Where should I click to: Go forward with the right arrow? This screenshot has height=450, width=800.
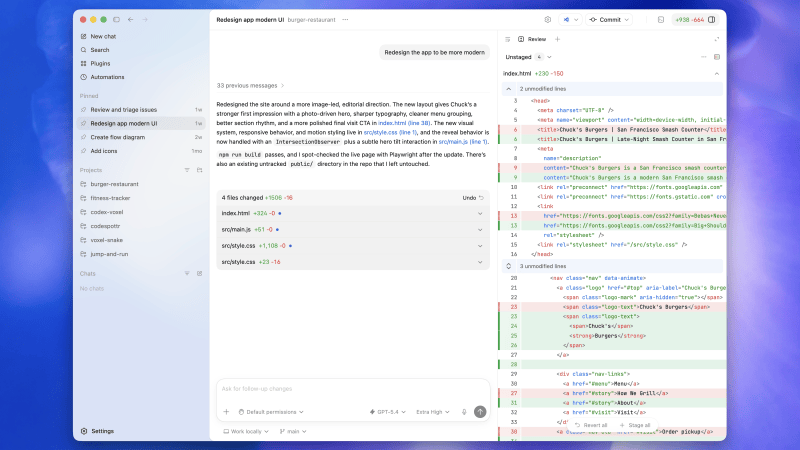point(145,19)
